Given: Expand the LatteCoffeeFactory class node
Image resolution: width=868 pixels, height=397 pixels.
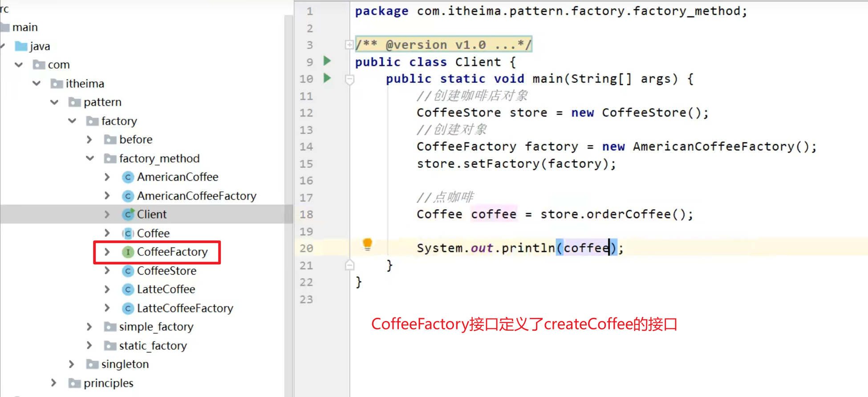Looking at the screenshot, I should (x=107, y=308).
